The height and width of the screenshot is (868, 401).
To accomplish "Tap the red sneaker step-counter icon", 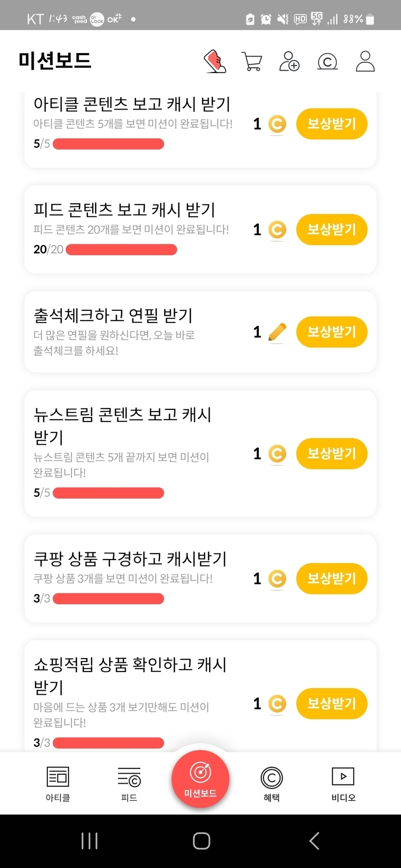I will pyautogui.click(x=215, y=61).
